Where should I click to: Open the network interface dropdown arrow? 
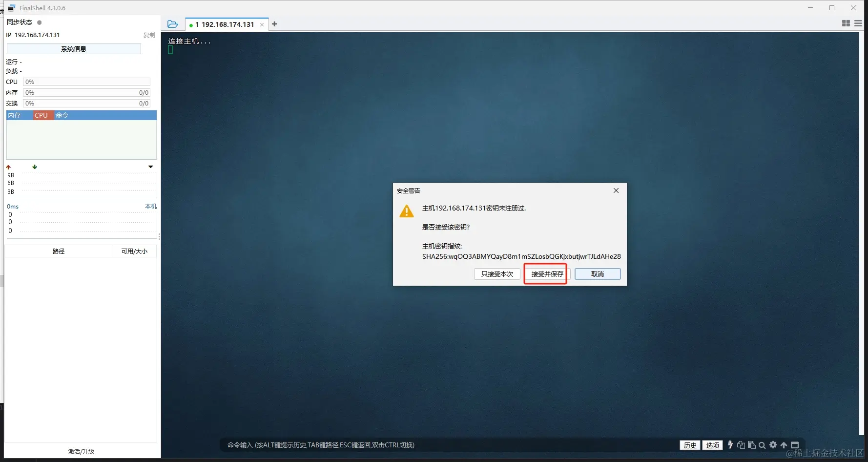coord(150,167)
